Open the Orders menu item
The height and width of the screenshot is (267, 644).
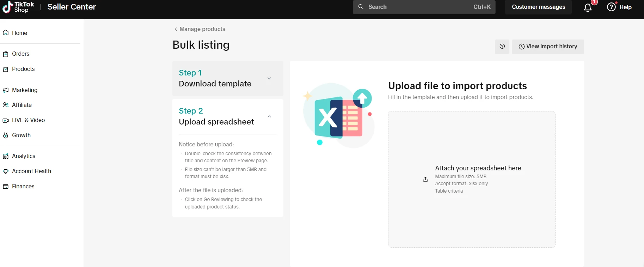point(20,54)
